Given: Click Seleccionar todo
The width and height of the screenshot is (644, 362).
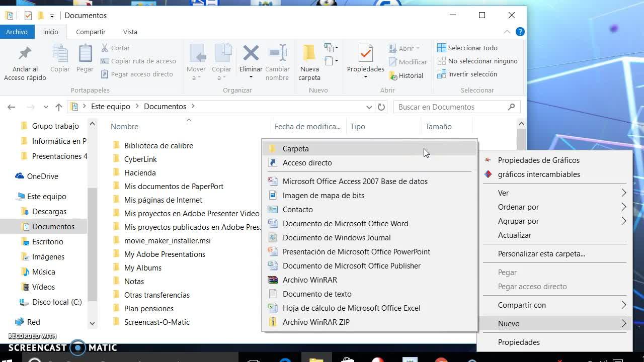Looking at the screenshot, I should 467,48.
